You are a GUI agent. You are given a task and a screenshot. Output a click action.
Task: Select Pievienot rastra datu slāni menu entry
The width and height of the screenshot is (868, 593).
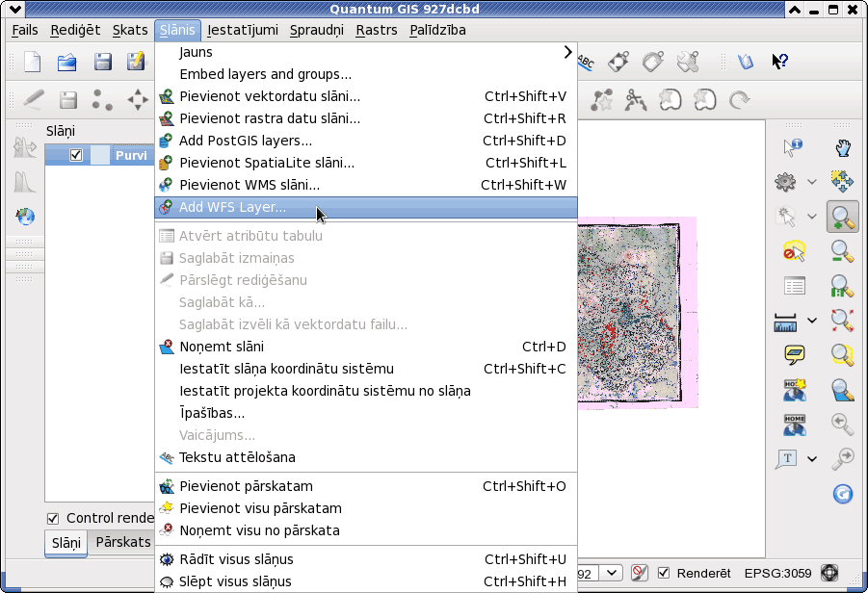366,118
